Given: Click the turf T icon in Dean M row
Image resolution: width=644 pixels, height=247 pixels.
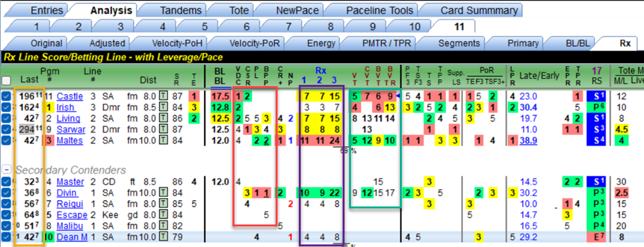Looking at the screenshot, I should coord(164,237).
